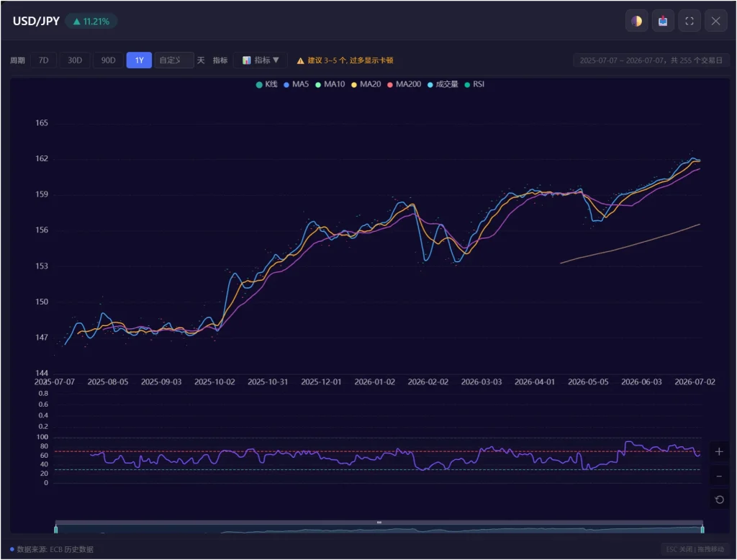Click the date range summary text

[x=651, y=60]
